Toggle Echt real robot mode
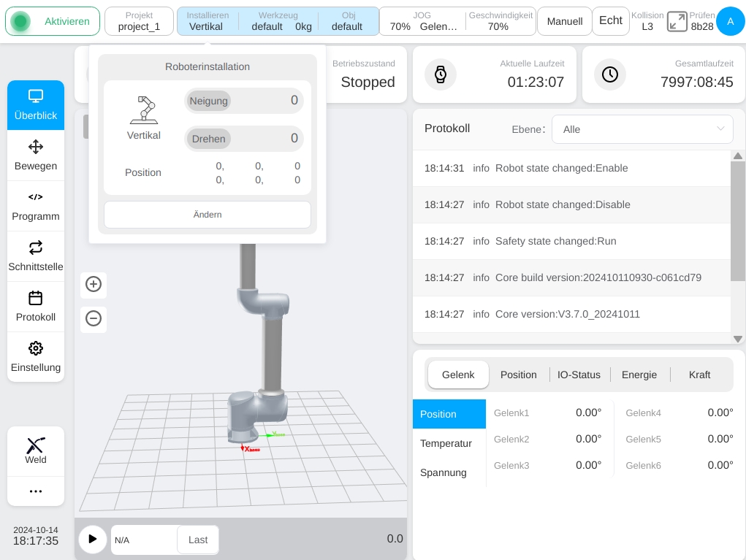The width and height of the screenshot is (746, 560). (x=610, y=21)
